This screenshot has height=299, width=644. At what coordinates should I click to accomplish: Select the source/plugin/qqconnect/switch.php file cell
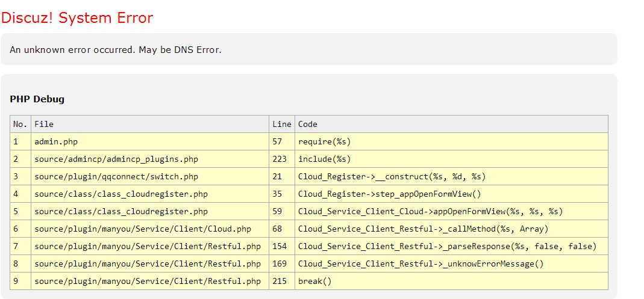pyautogui.click(x=116, y=177)
